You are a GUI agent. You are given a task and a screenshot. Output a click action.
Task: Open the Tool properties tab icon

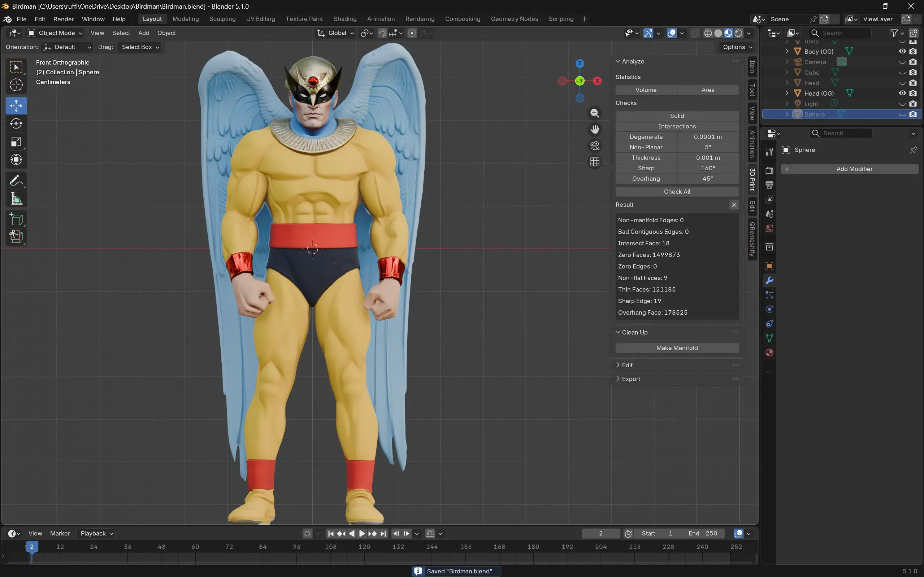pyautogui.click(x=769, y=152)
